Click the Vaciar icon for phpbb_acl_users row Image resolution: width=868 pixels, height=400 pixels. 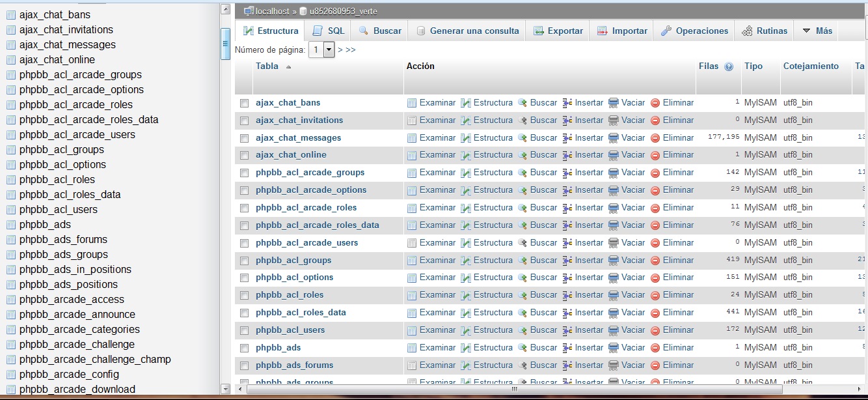coord(614,330)
